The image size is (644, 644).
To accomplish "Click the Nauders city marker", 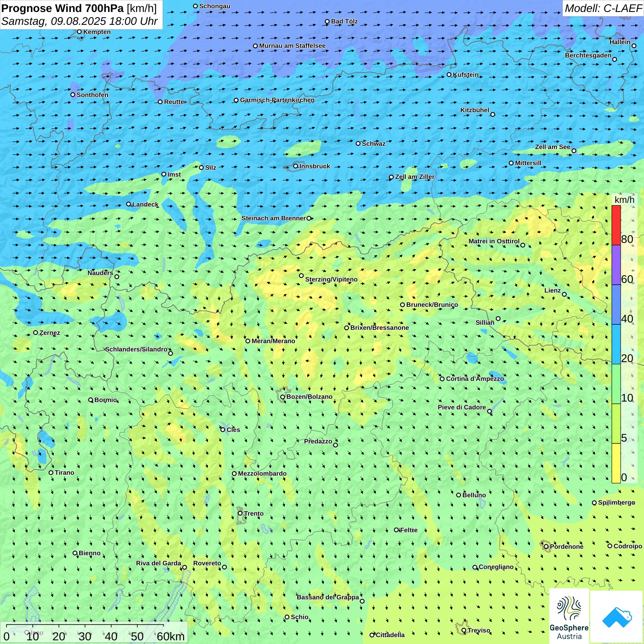I will pos(117,276).
